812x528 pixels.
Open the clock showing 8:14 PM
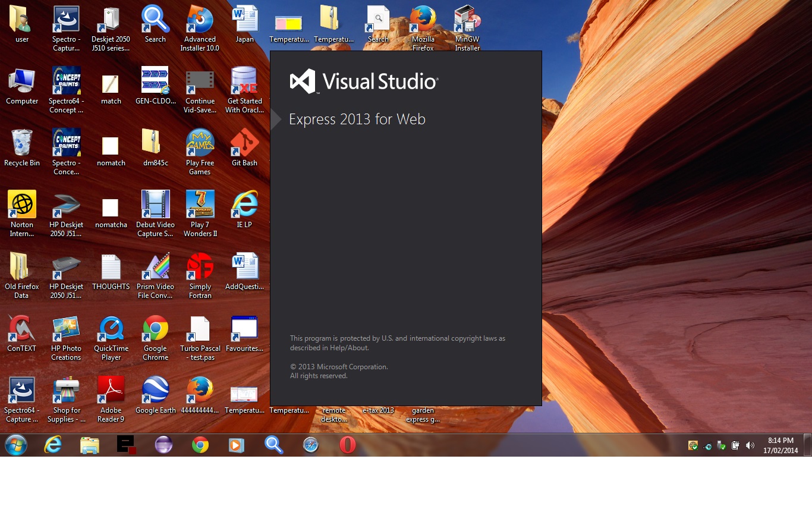(780, 445)
